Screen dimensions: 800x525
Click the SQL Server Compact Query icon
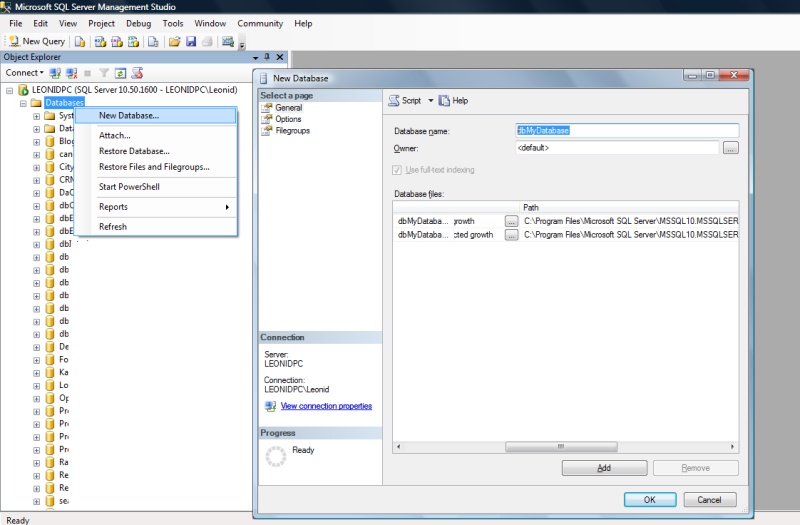[x=153, y=41]
